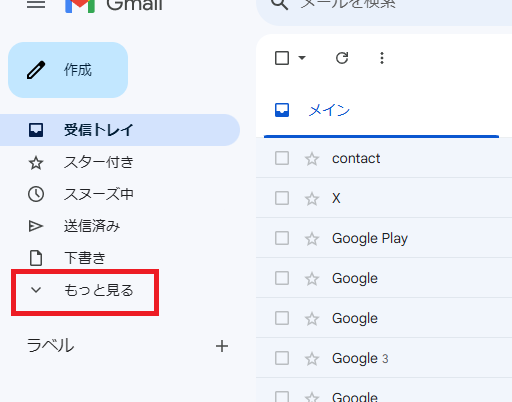Click the search magnifier icon
512x402 pixels.
[x=279, y=4]
